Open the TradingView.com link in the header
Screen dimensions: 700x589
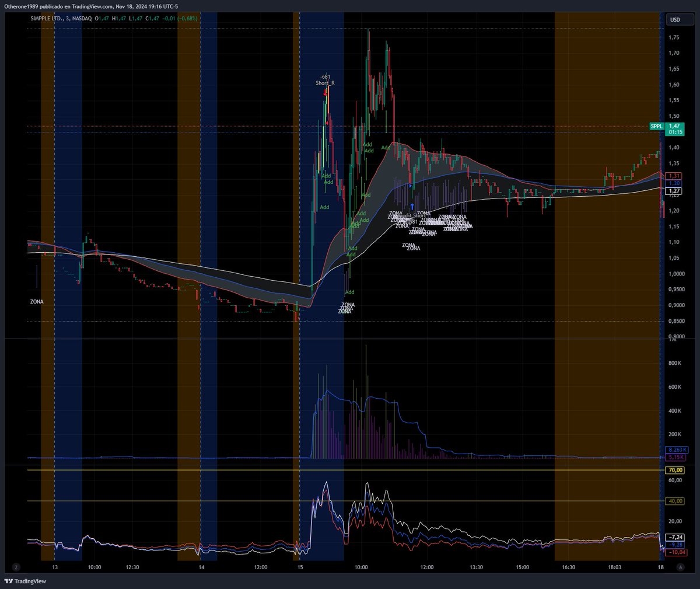(x=91, y=6)
